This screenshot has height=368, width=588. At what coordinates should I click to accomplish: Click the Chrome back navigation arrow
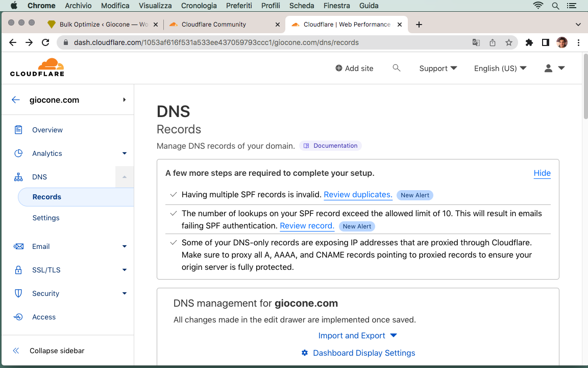point(13,42)
